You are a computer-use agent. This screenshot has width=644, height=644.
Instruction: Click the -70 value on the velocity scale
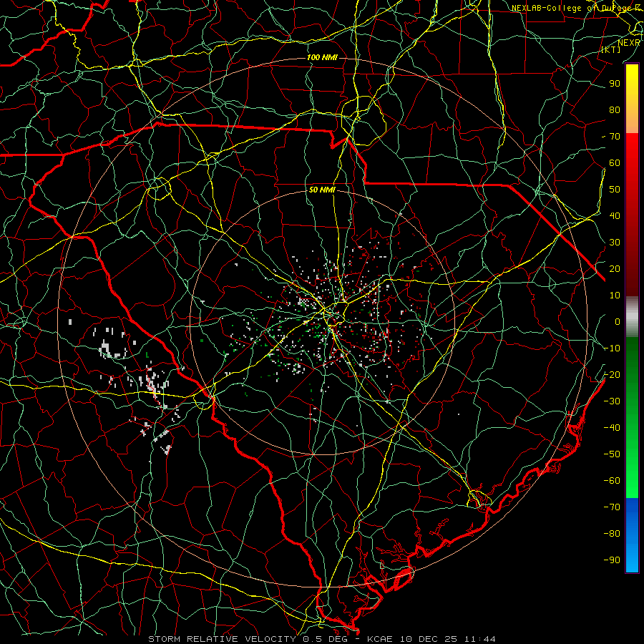(612, 507)
